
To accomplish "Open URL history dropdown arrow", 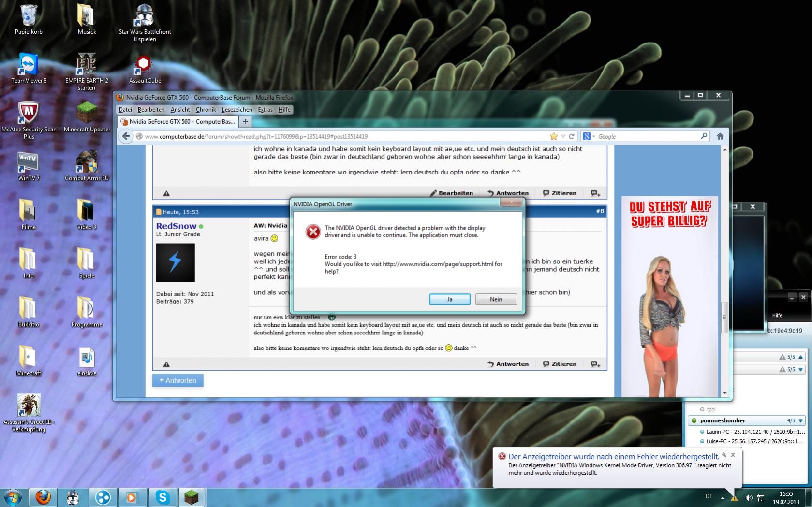I will click(x=563, y=137).
